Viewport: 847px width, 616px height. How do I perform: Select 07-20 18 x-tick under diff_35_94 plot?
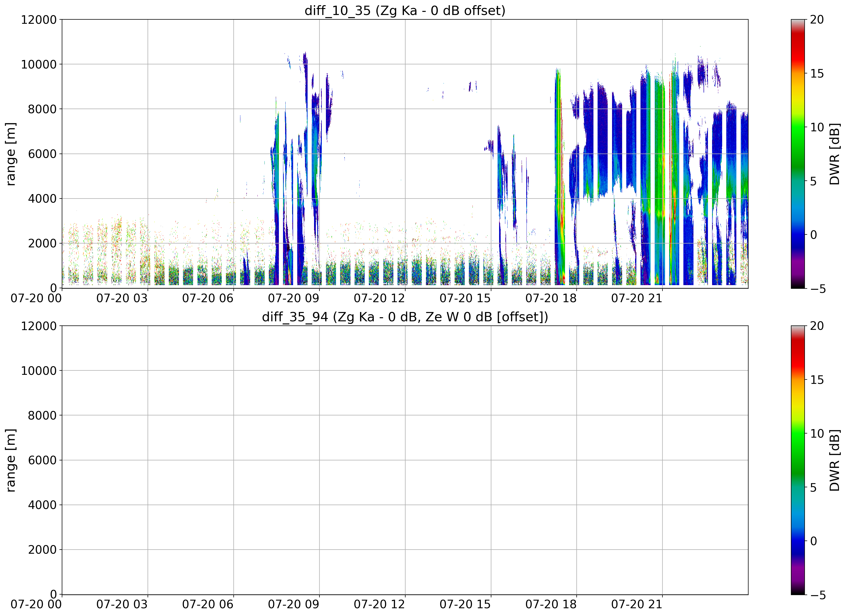(551, 604)
